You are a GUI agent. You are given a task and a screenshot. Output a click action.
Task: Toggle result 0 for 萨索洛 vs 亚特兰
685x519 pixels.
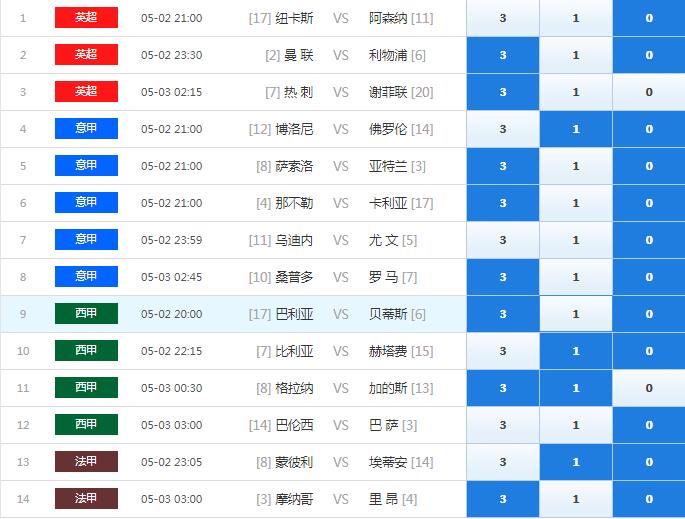649,166
